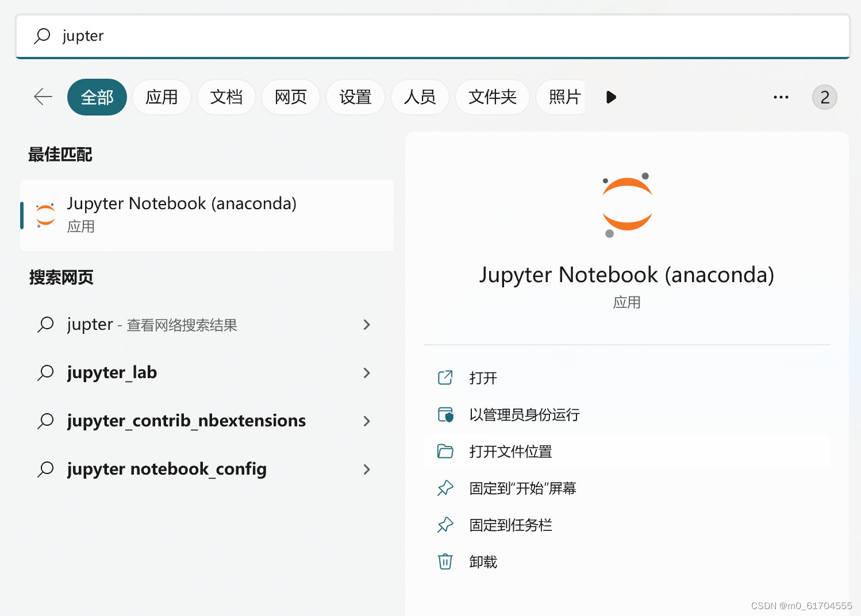Open the three-dot more options menu
This screenshot has width=861, height=616.
[x=781, y=97]
